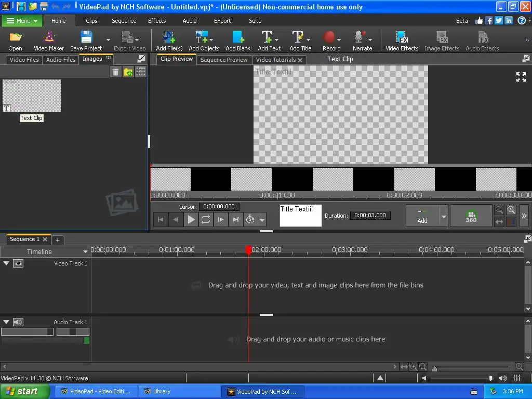This screenshot has height=399, width=532.
Task: Switch clip bin to list view
Action: click(141, 72)
